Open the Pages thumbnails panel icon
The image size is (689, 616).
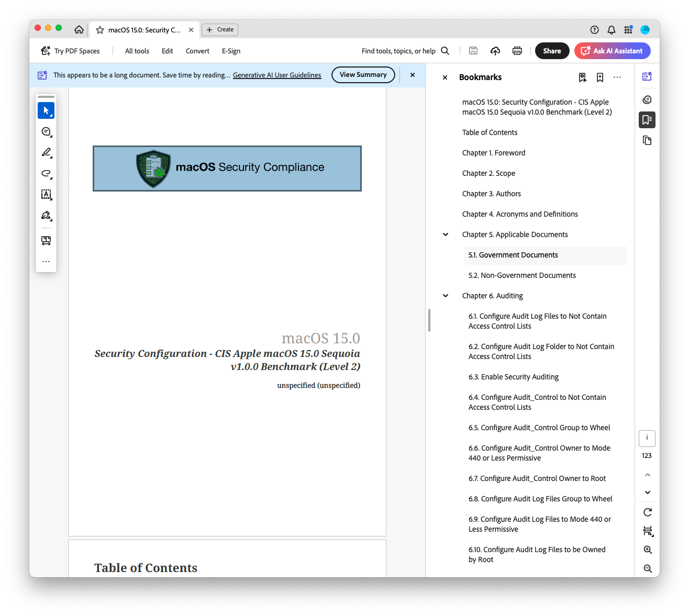coord(647,140)
